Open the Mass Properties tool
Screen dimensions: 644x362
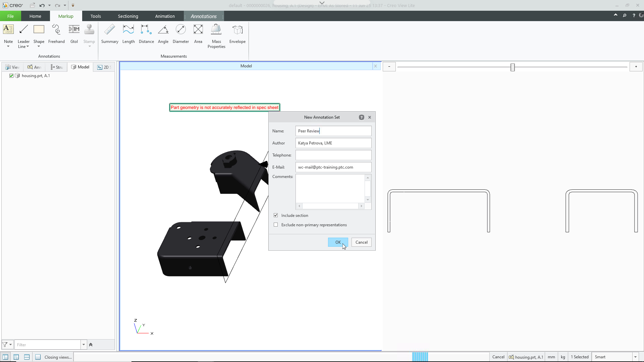[216, 36]
